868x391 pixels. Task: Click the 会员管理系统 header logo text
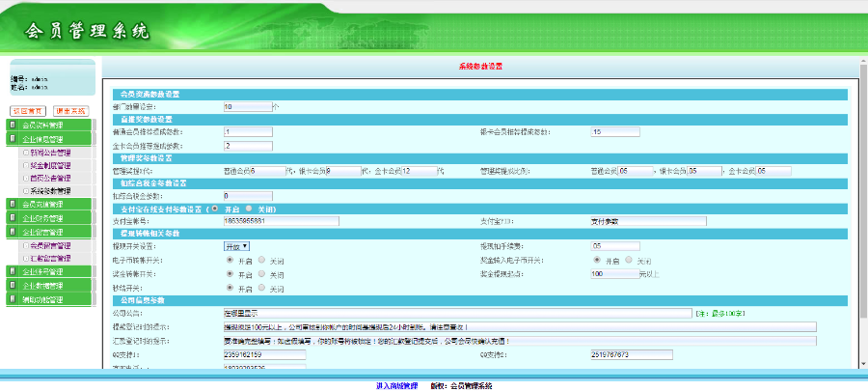(x=87, y=31)
